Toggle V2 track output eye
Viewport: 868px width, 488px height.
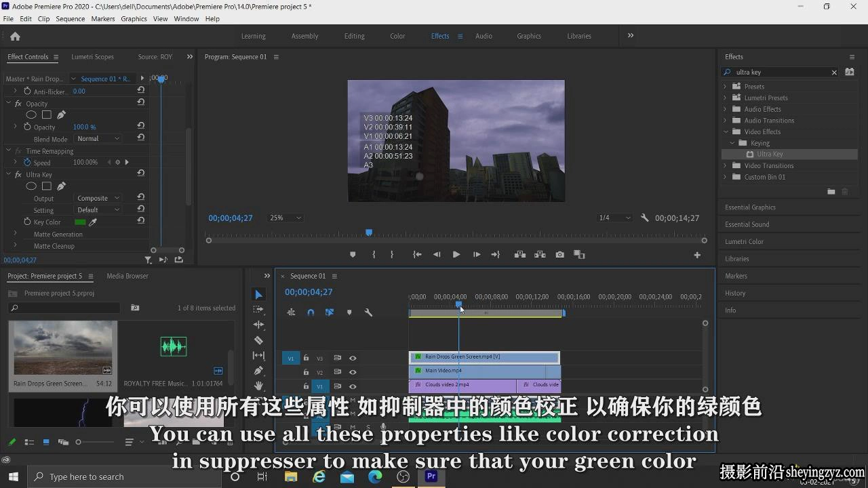(353, 372)
